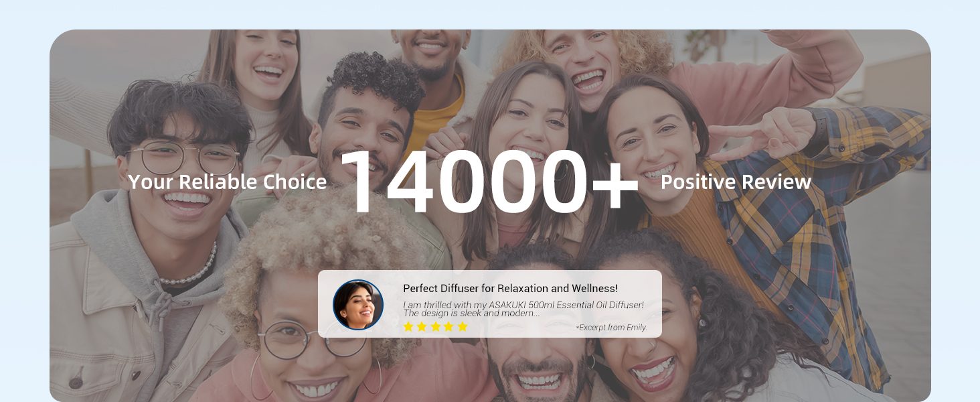
Task: Click the '*Excerpt from Emily.' attribution text
Action: coord(611,328)
